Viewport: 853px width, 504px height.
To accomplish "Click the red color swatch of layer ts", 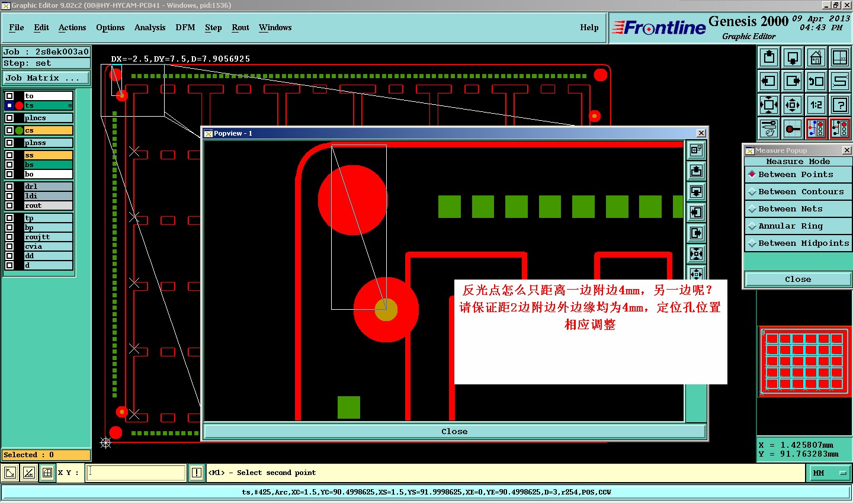I will coord(19,105).
